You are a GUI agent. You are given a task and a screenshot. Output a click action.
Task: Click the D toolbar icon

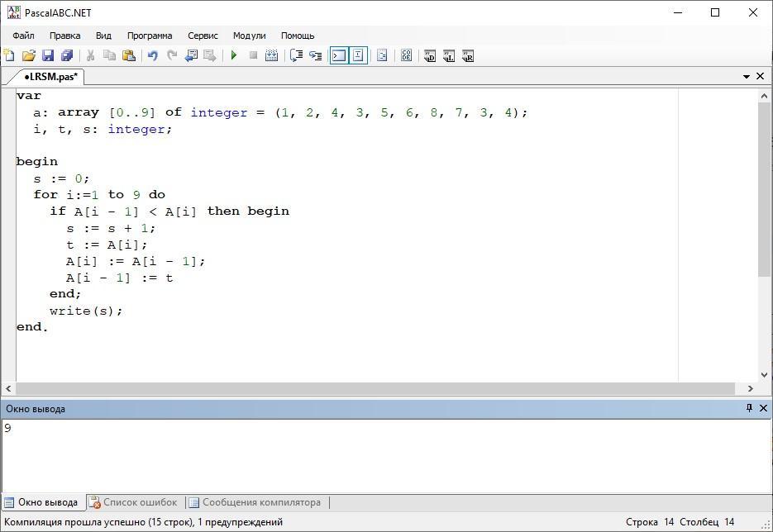[430, 55]
